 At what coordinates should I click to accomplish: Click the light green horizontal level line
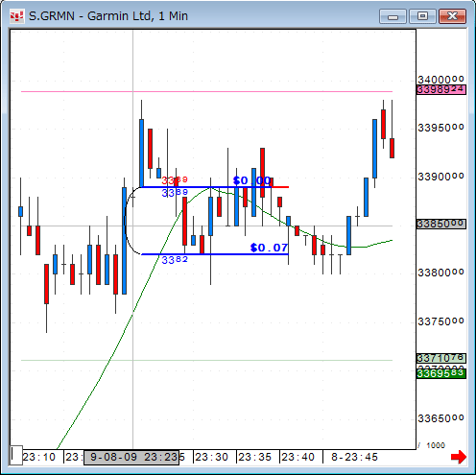coord(206,361)
